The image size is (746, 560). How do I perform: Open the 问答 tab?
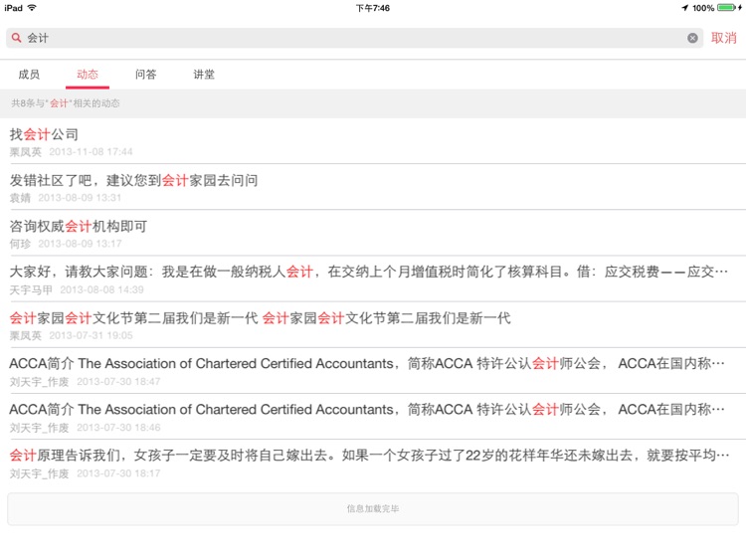(x=145, y=75)
